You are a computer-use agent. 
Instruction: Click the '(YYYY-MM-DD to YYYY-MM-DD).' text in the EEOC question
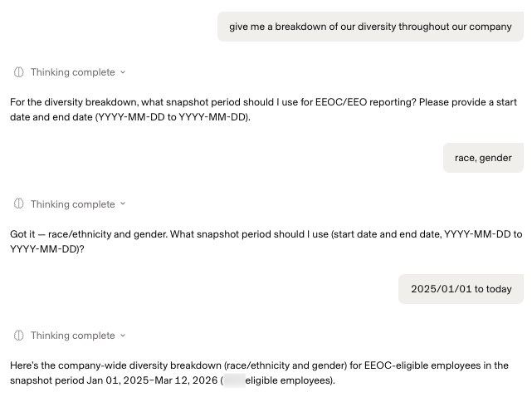173,117
